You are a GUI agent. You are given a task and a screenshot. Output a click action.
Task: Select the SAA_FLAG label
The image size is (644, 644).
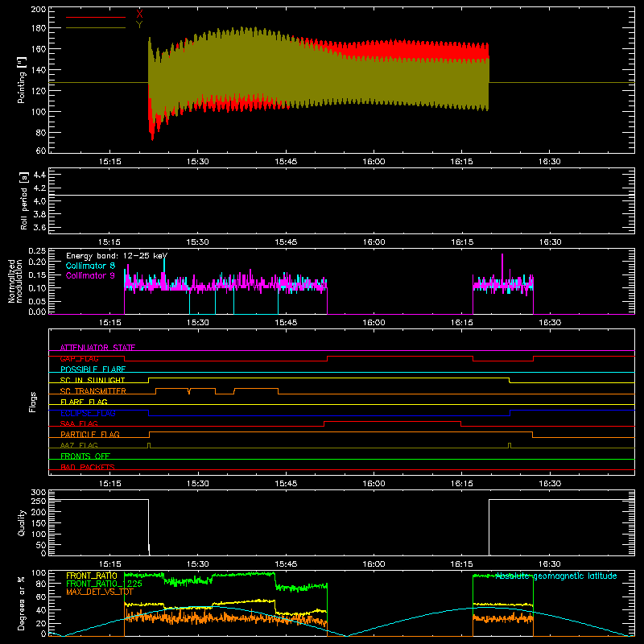tap(79, 423)
